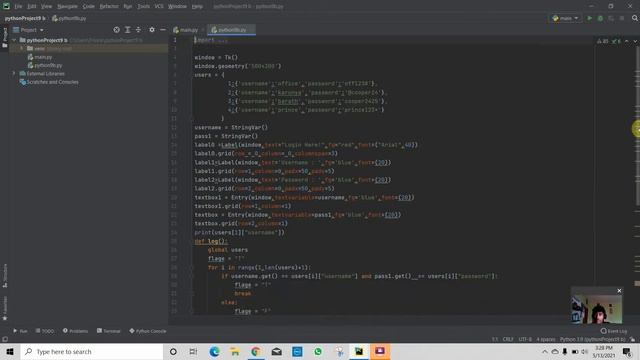640x360 pixels.
Task: Open the Edit menu
Action: (x=32, y=7)
